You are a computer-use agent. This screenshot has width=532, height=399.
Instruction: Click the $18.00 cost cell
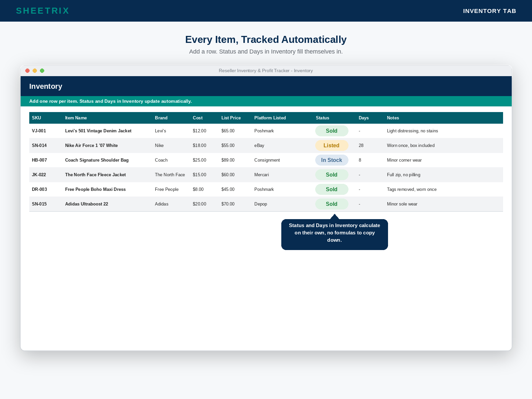coord(199,145)
